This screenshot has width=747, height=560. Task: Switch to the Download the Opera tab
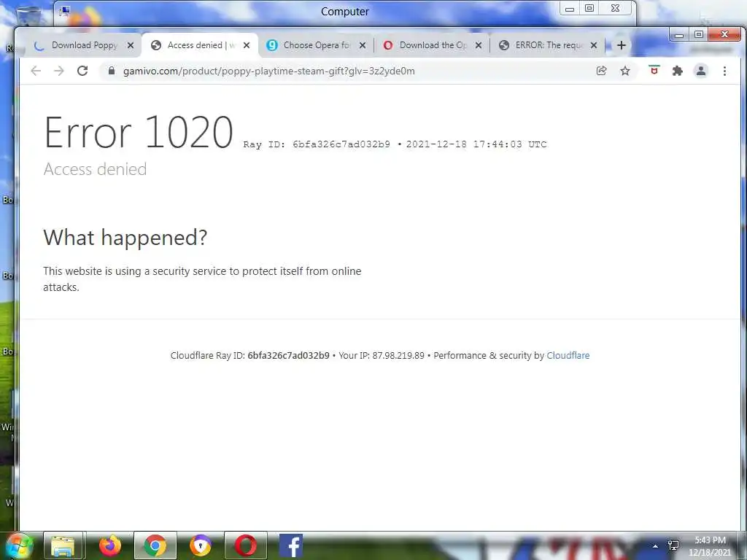(x=433, y=45)
